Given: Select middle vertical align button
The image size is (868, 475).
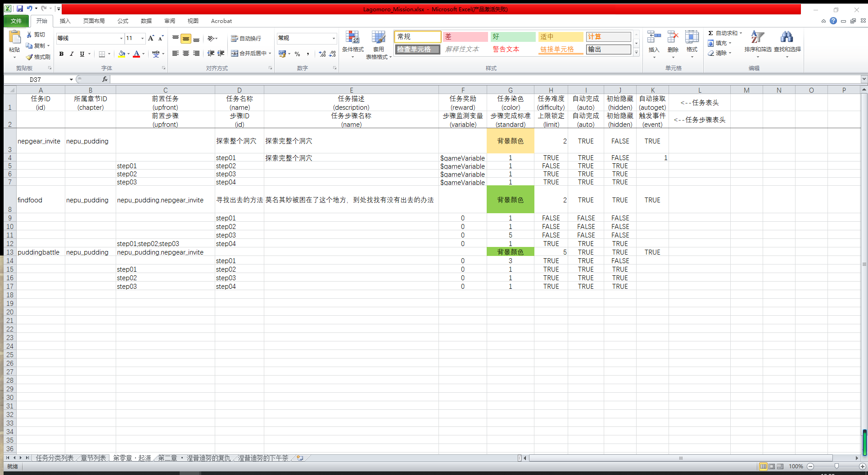Looking at the screenshot, I should pos(185,39).
